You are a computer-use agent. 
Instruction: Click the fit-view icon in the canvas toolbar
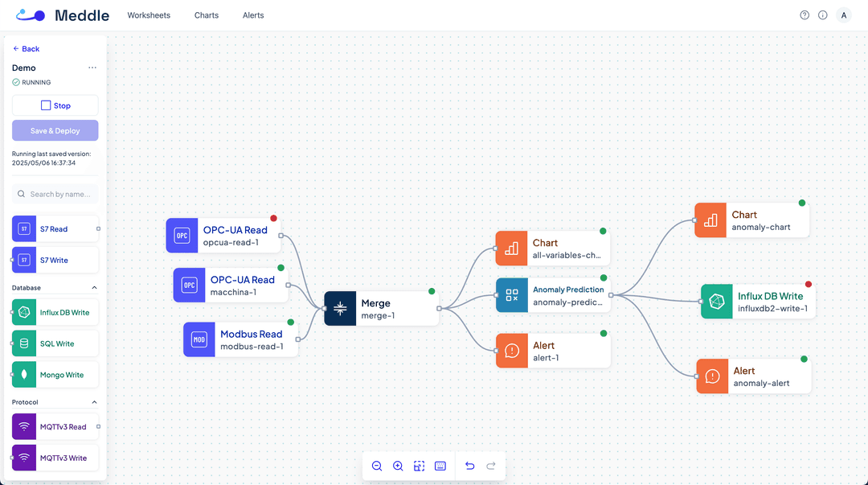[x=419, y=466]
